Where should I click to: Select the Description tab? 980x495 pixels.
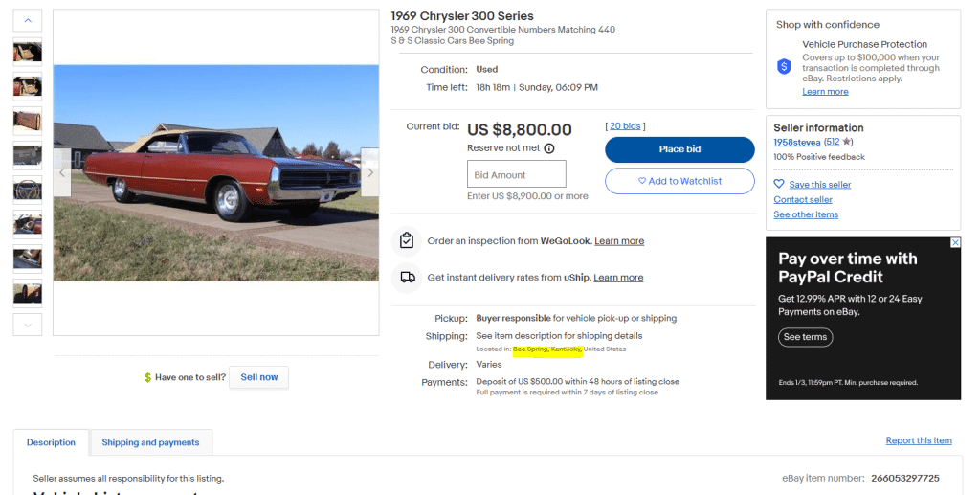click(x=51, y=442)
